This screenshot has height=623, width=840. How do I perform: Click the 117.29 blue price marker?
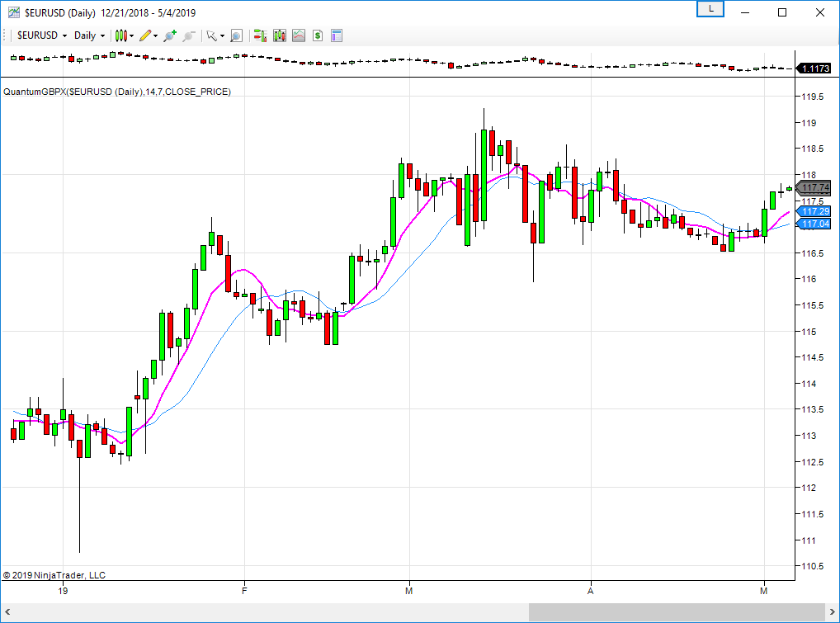pos(814,211)
